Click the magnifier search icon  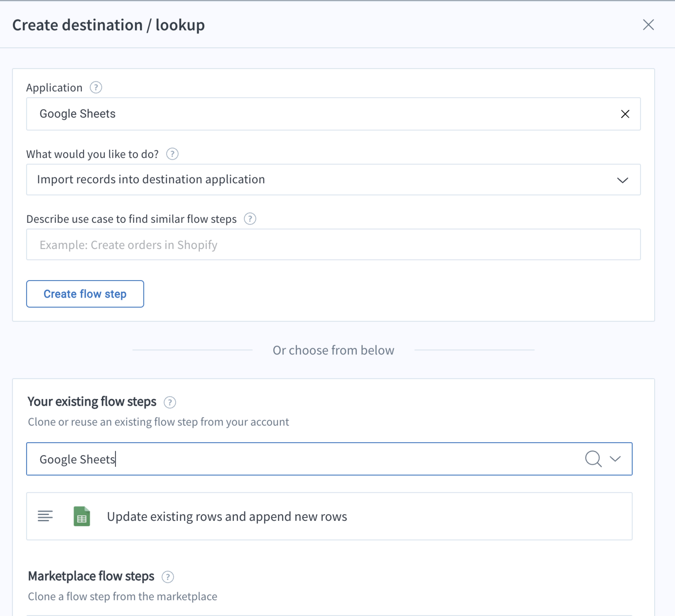(593, 458)
